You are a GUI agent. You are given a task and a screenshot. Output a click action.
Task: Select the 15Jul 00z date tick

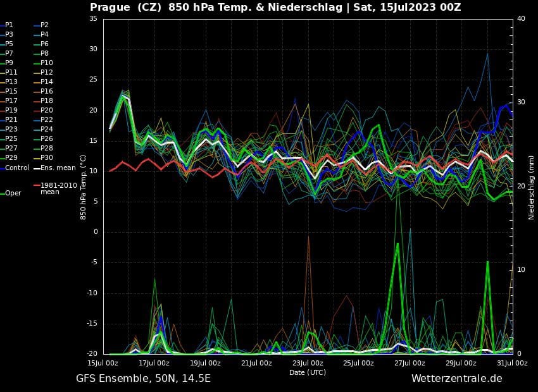click(103, 363)
